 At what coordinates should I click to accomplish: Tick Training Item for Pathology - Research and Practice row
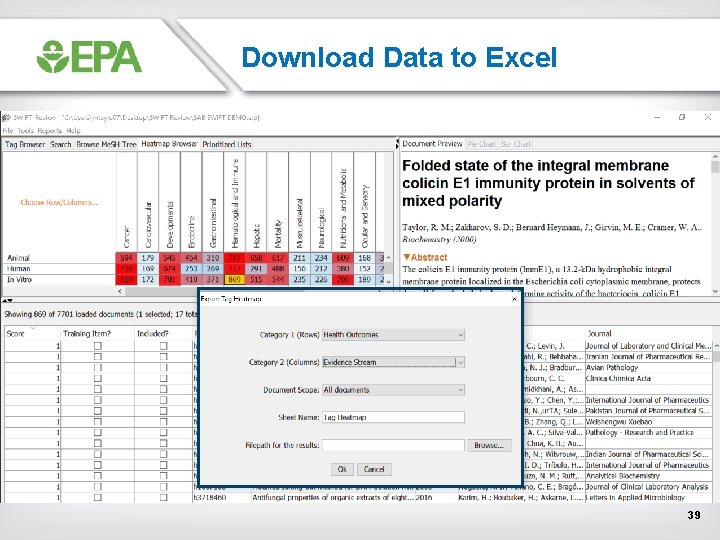click(97, 433)
